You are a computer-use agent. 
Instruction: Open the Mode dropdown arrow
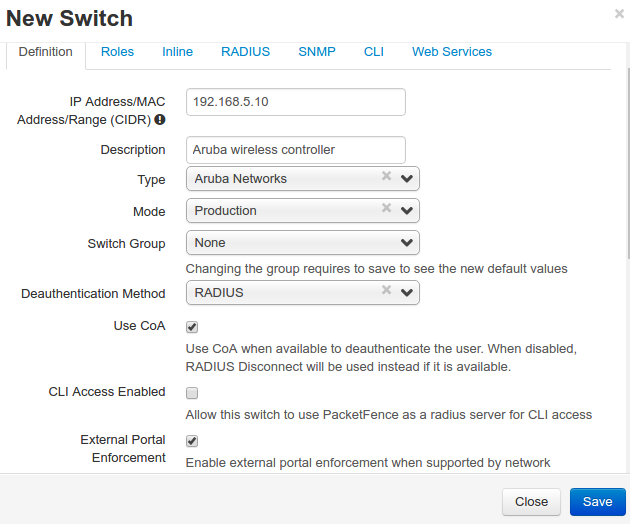coord(407,211)
